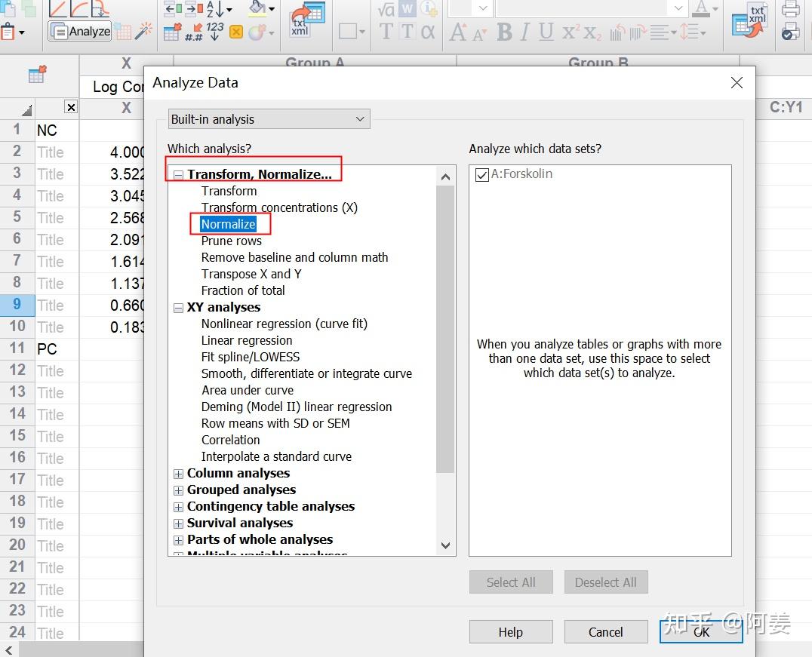Collapse the Transform, Normalize group
The image size is (812, 657).
[178, 175]
